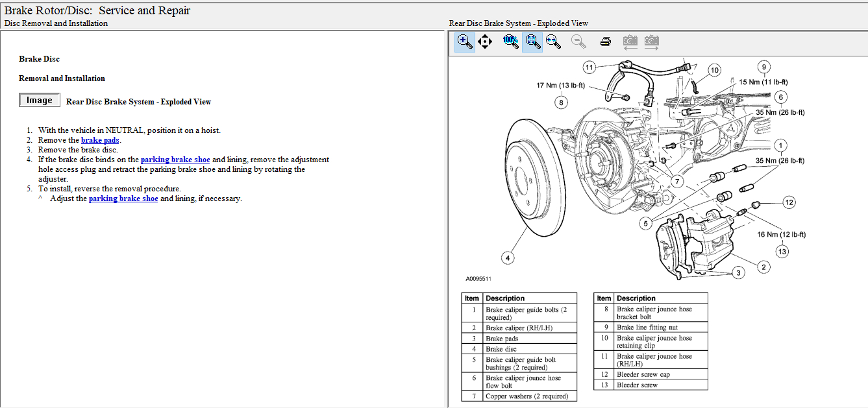Click the Image button
Screen dimensions: 868x408
point(40,101)
